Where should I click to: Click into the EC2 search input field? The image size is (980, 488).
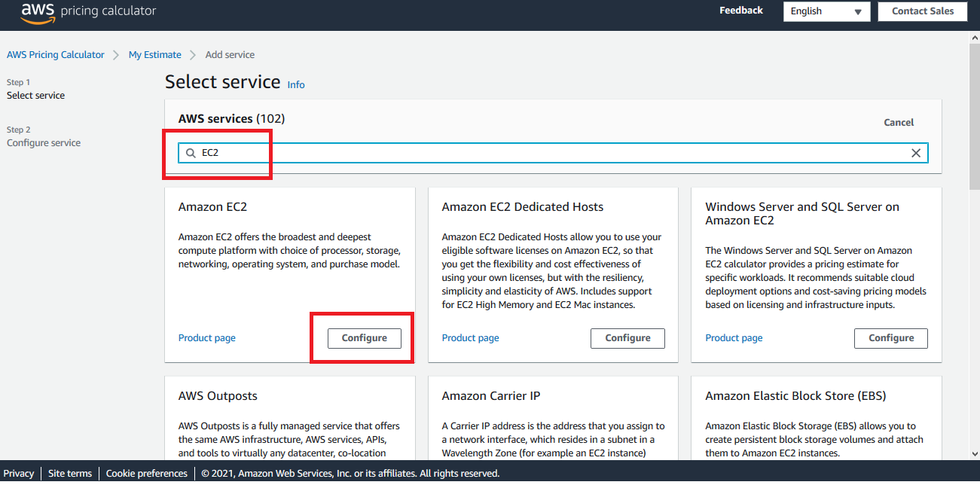(553, 153)
